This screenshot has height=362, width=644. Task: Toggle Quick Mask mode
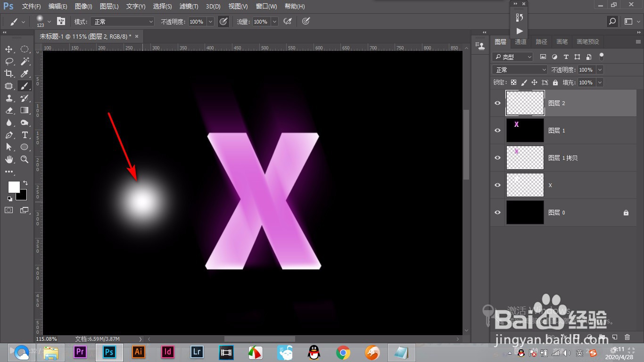(9, 210)
